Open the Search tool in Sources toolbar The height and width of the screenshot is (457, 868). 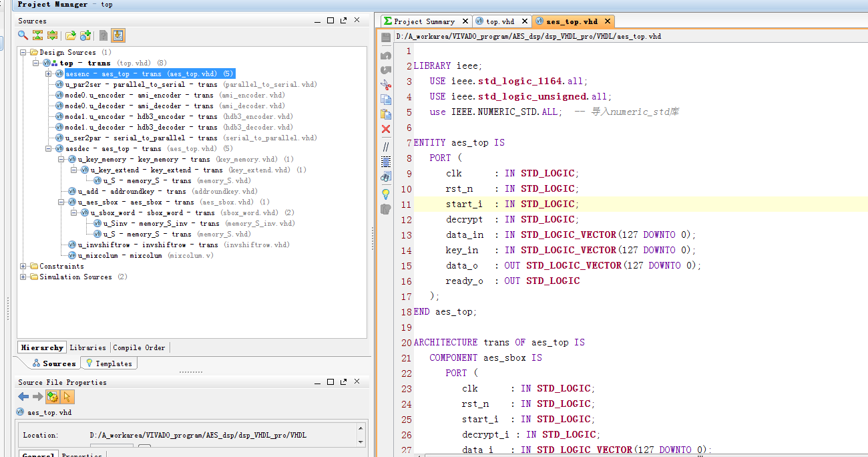[x=23, y=35]
